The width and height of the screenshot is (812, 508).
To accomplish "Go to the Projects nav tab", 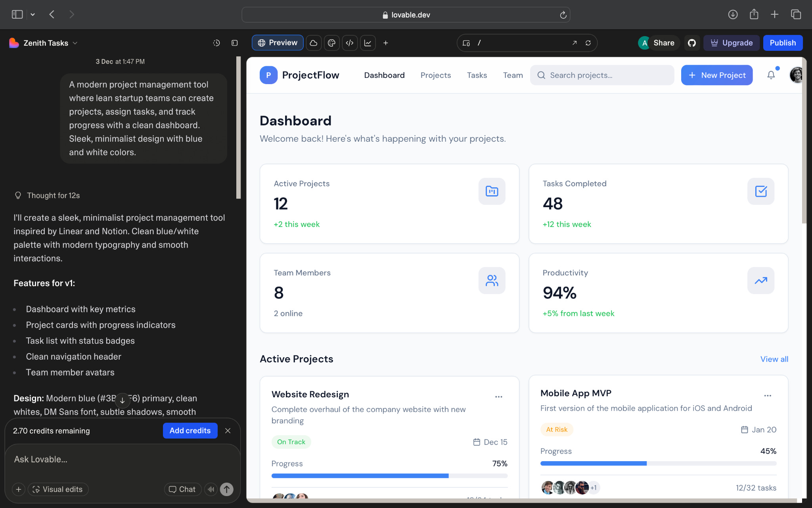I will pos(435,75).
